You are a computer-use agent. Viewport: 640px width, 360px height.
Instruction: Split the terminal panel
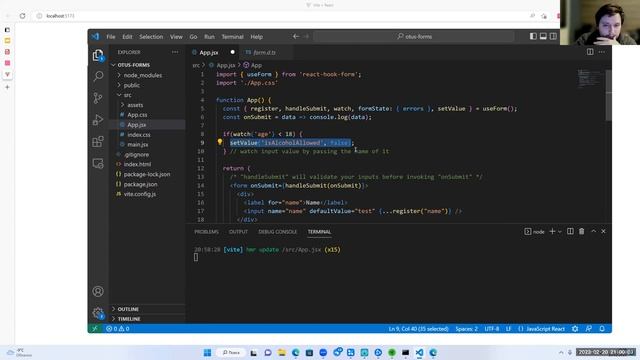click(570, 231)
